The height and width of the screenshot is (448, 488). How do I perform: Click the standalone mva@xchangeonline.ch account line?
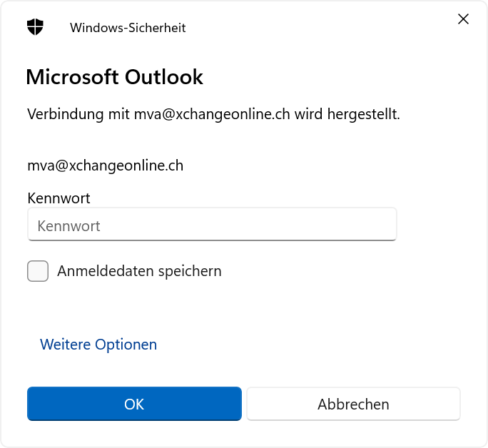coord(105,166)
